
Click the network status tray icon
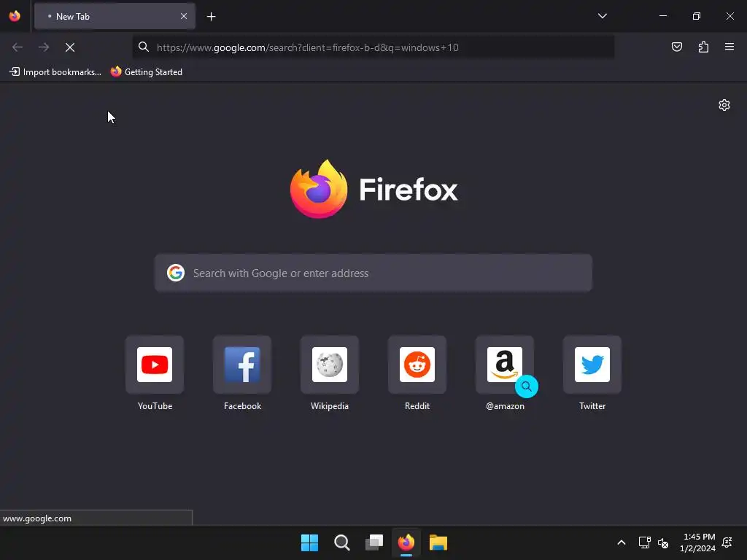pyautogui.click(x=644, y=542)
